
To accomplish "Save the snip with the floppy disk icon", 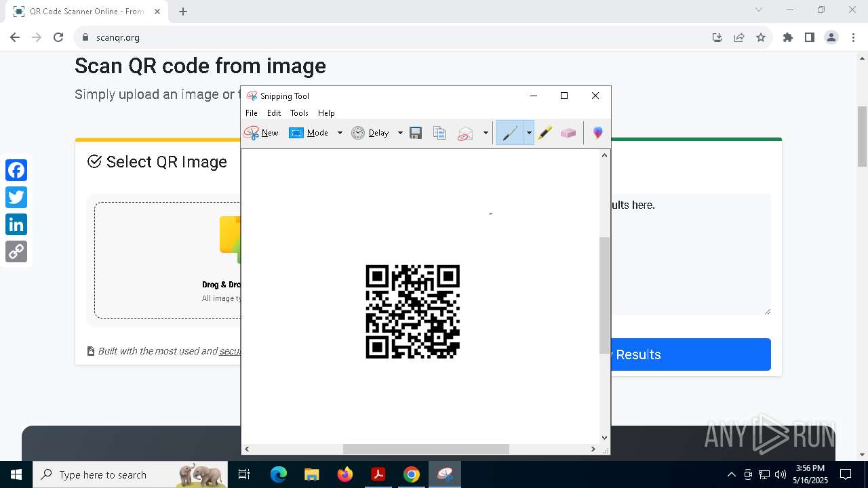I will (x=416, y=133).
